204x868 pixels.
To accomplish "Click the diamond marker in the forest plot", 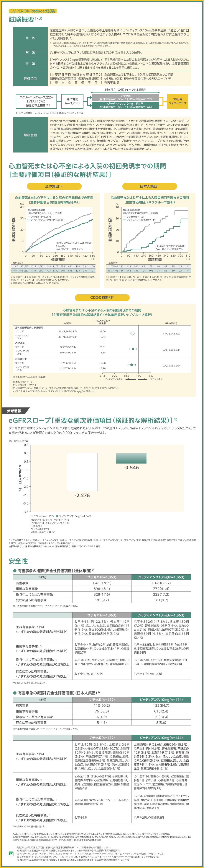I will click(132, 333).
